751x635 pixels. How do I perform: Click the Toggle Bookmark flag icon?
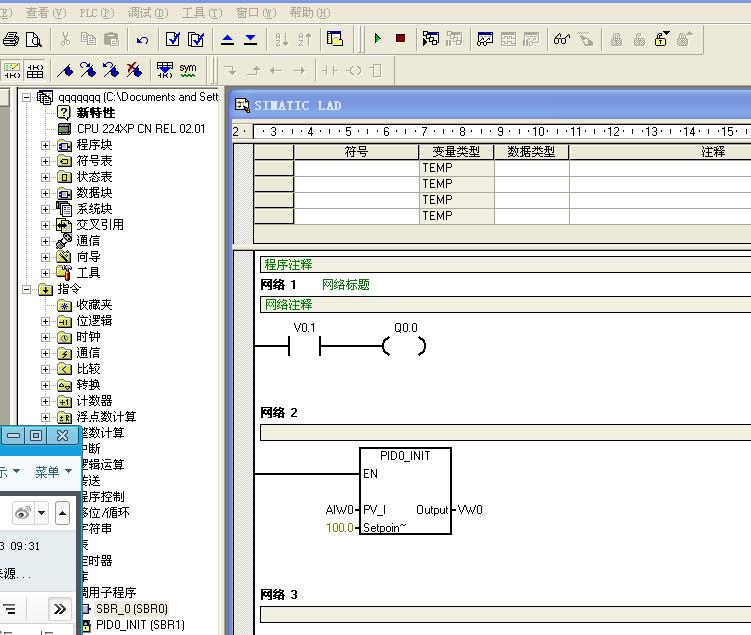(65, 71)
